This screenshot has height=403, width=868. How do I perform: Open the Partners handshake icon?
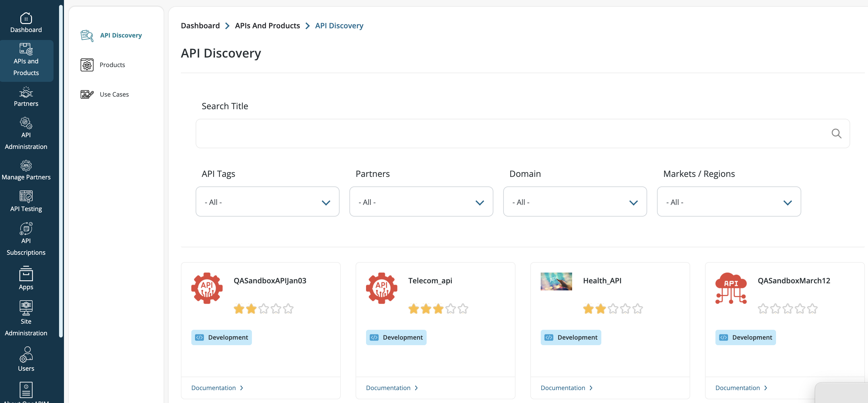[26, 92]
